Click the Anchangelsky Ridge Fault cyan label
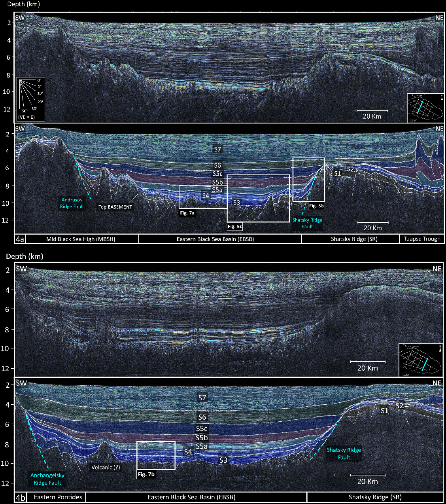The width and height of the screenshot is (446, 504). click(x=47, y=479)
